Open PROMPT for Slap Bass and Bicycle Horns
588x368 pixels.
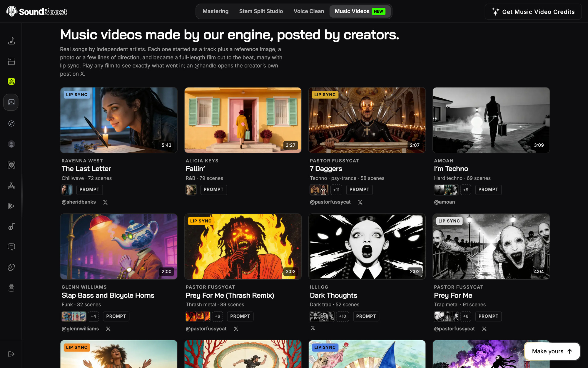(x=116, y=316)
